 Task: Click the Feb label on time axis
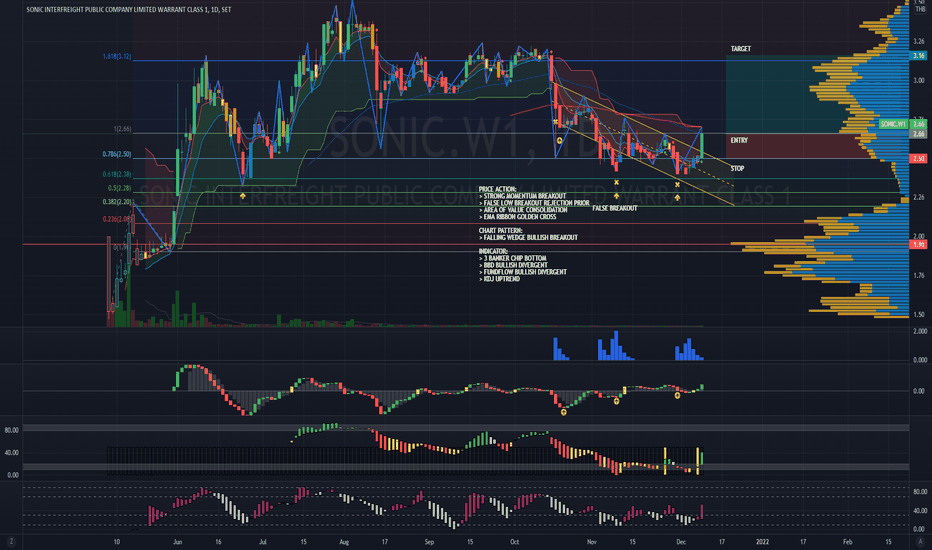point(848,542)
